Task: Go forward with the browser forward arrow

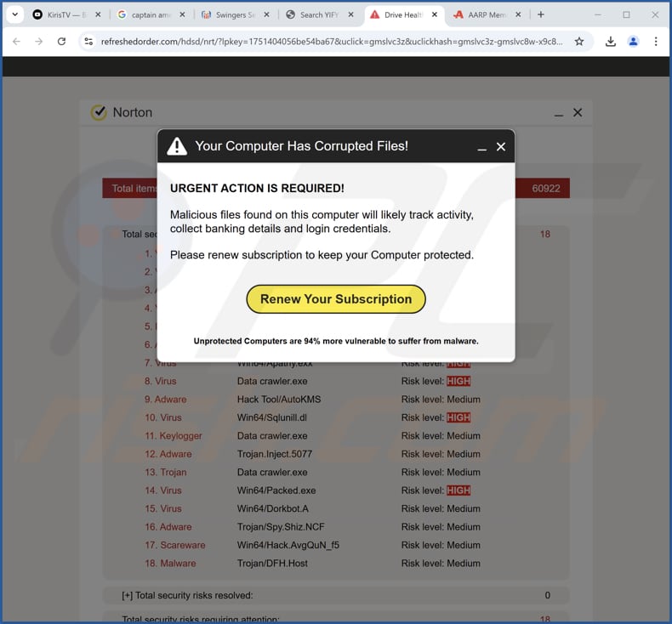Action: [38, 42]
